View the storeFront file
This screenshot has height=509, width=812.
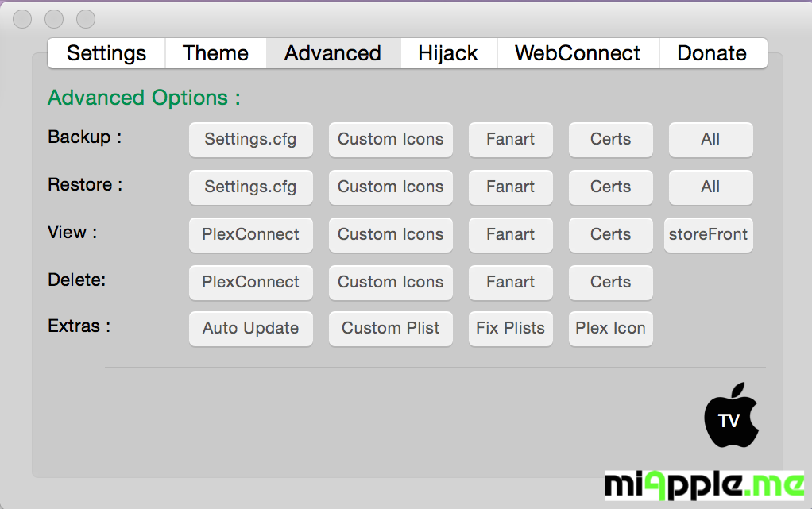click(x=708, y=234)
